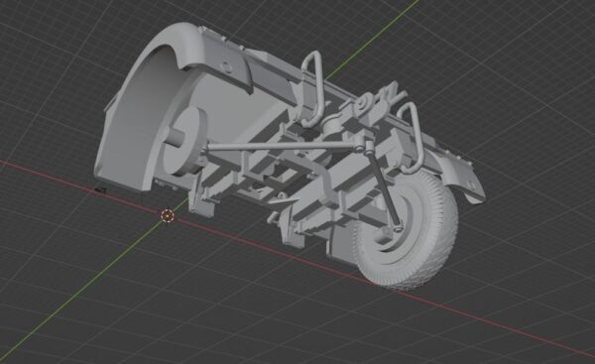Viewport: 595px width, 364px height.
Task: Click the 3D cursor at the world origin
Action: 168,215
